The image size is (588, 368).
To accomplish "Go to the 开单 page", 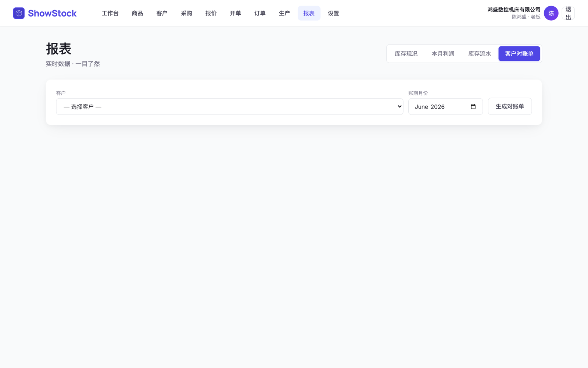I will coord(236,13).
